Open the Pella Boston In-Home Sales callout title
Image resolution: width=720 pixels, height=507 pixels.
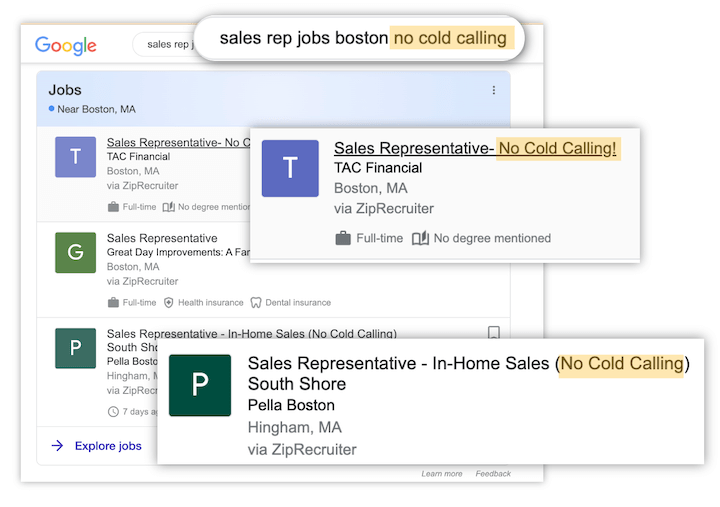468,364
